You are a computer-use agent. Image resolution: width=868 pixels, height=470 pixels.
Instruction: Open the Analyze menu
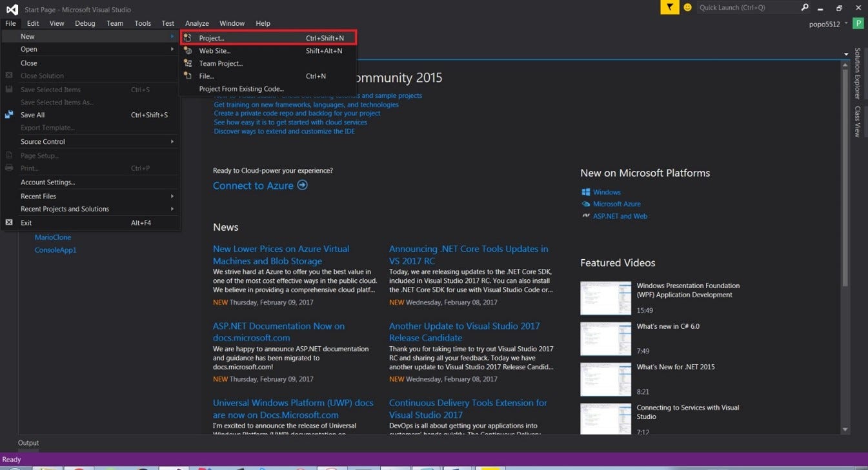click(197, 23)
